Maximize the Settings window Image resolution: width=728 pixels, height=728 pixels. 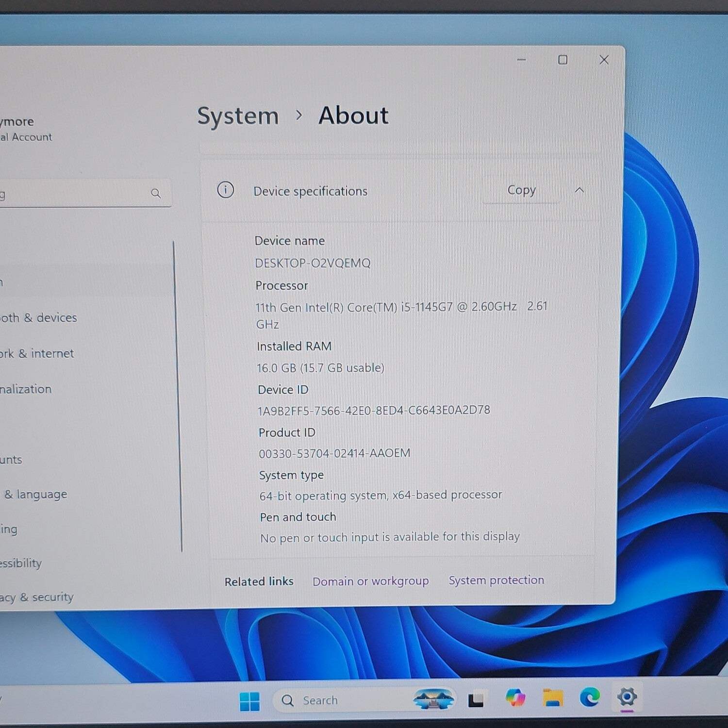(x=563, y=60)
